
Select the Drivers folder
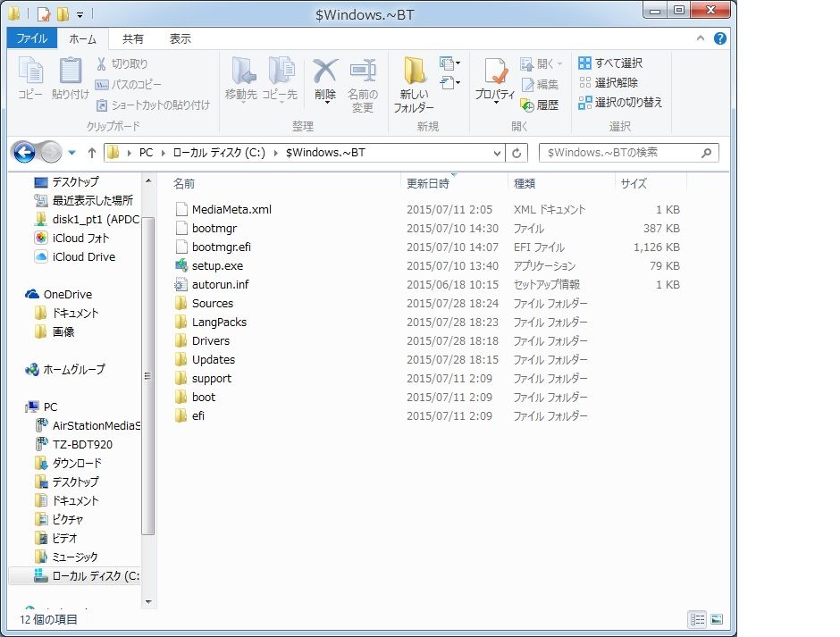211,340
